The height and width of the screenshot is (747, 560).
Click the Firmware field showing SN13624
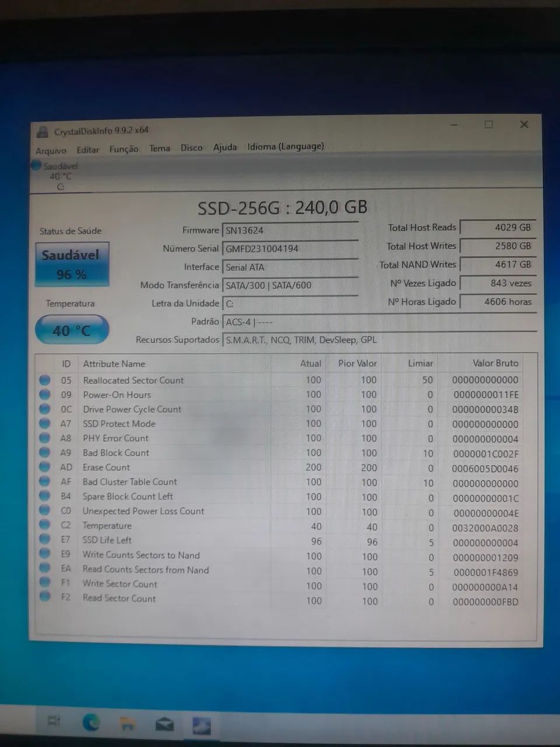point(290,231)
